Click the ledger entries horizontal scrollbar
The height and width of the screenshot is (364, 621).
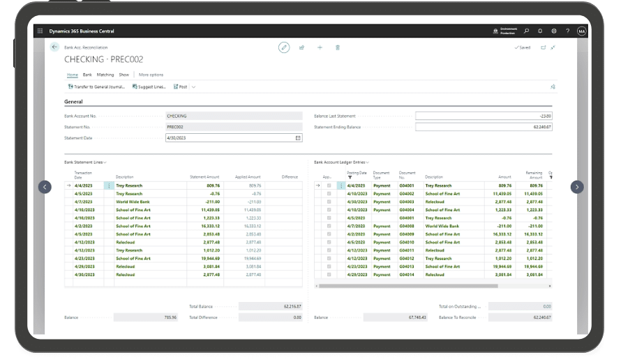pos(408,286)
